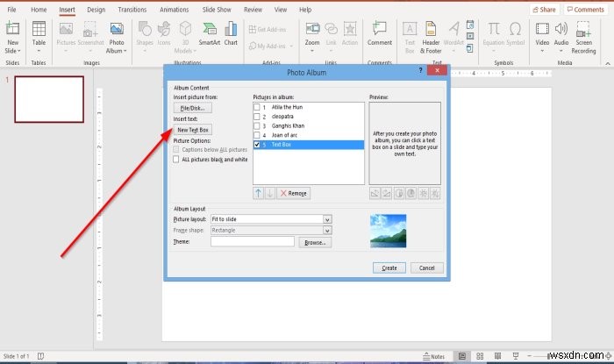Browse for a theme file
The width and height of the screenshot is (614, 364).
(315, 243)
